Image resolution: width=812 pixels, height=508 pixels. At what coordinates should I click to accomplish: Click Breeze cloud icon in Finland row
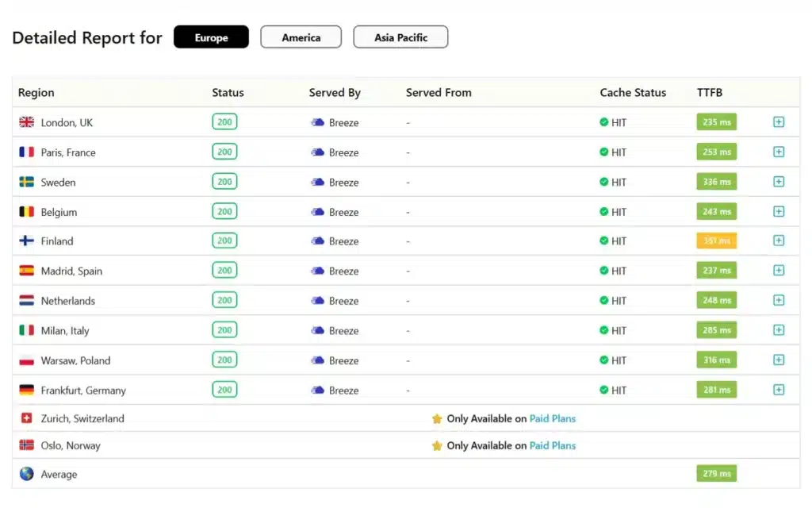click(x=317, y=241)
